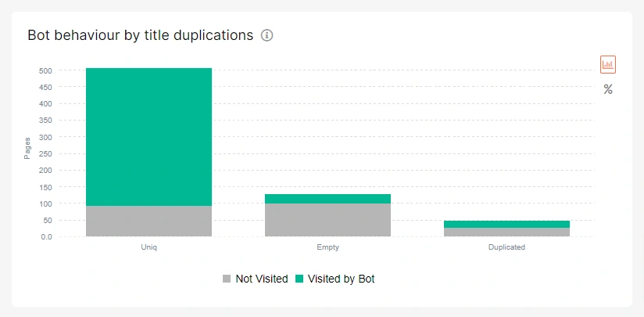This screenshot has height=317, width=644.
Task: Select gray segment of Duplicated bar
Action: (506, 232)
